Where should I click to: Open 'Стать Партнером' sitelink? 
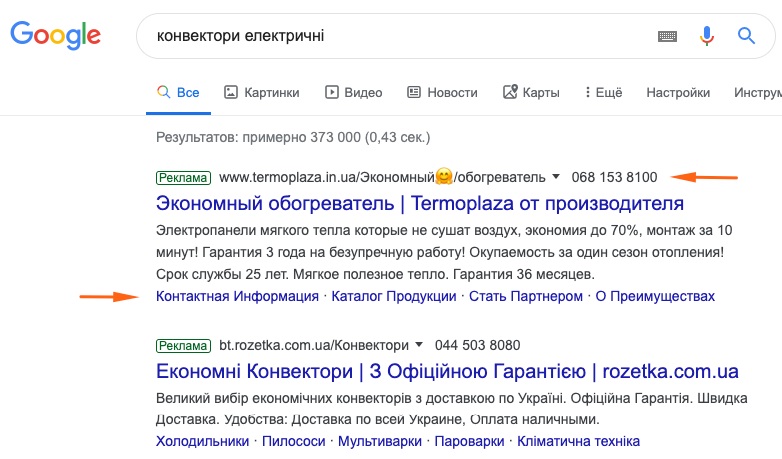click(526, 296)
